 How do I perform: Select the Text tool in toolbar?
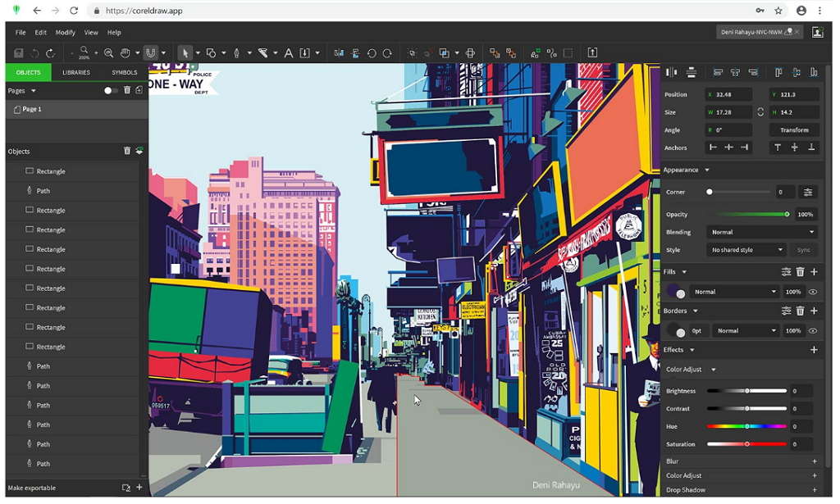tap(288, 53)
